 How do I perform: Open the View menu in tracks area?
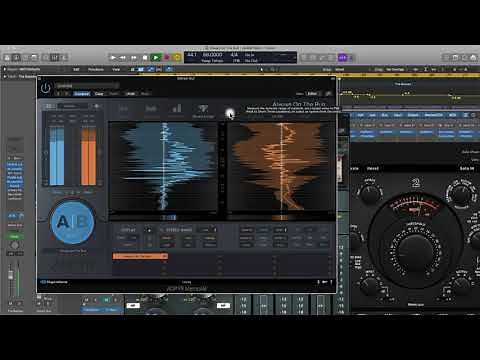point(116,69)
